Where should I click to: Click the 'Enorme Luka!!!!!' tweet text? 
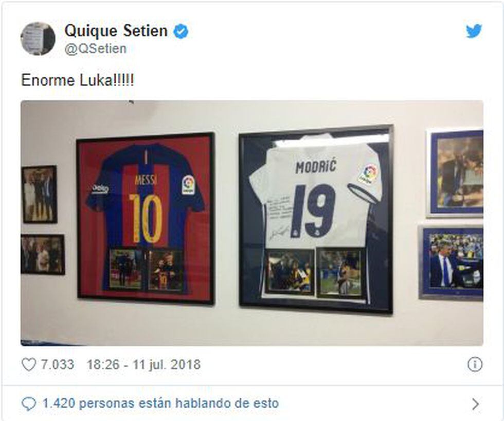click(78, 80)
